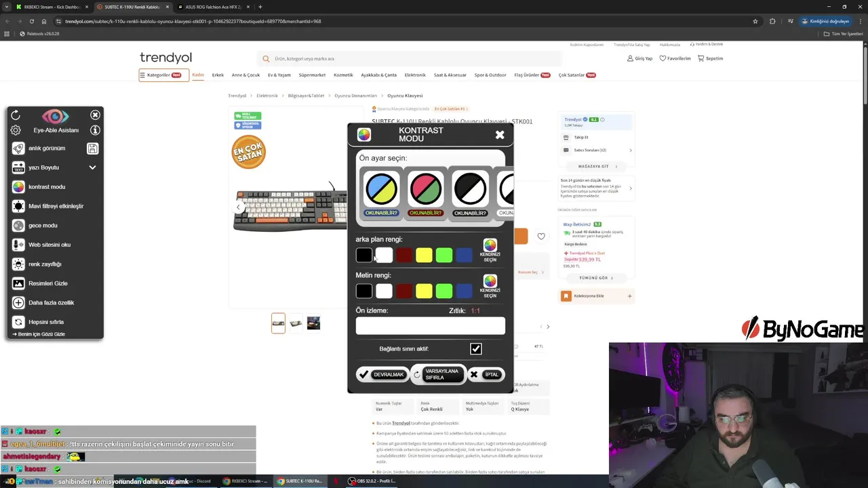
Task: Uncheck Bağlantı sınırı aktif checkbox
Action: click(476, 349)
